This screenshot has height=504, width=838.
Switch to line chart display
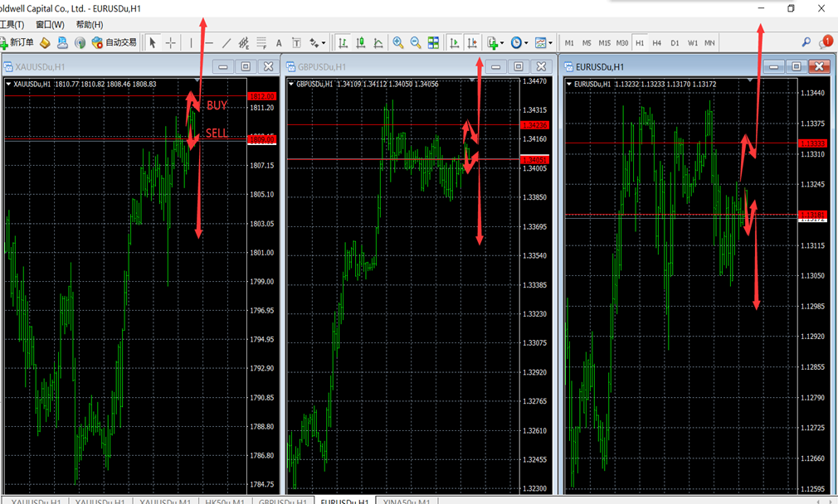click(378, 42)
